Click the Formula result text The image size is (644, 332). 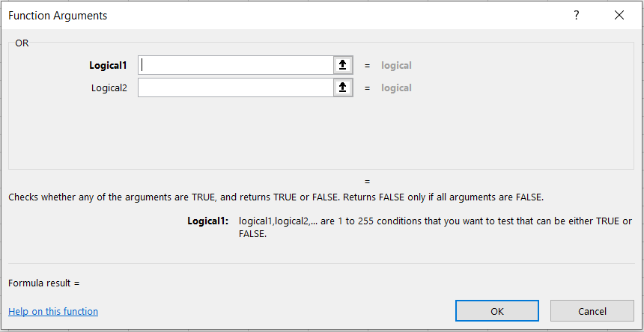coord(43,283)
